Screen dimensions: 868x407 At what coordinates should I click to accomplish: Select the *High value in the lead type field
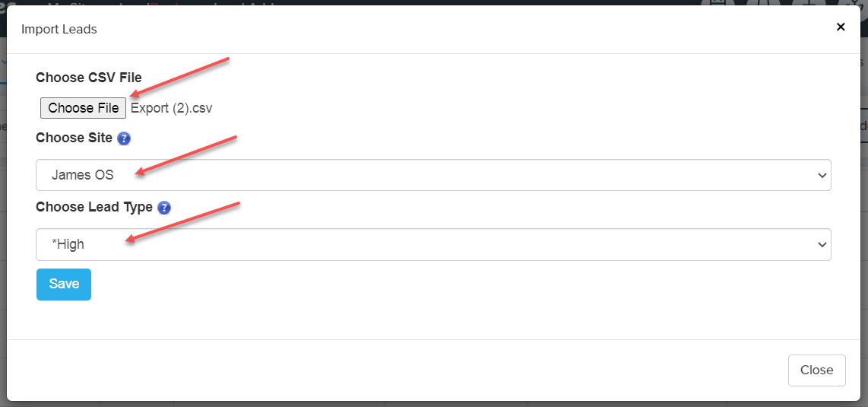[x=68, y=244]
